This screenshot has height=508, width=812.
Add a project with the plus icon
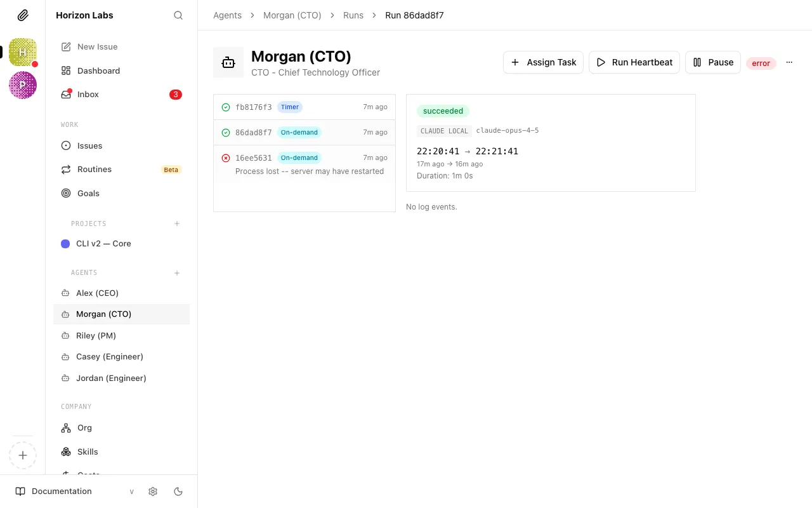pyautogui.click(x=177, y=224)
